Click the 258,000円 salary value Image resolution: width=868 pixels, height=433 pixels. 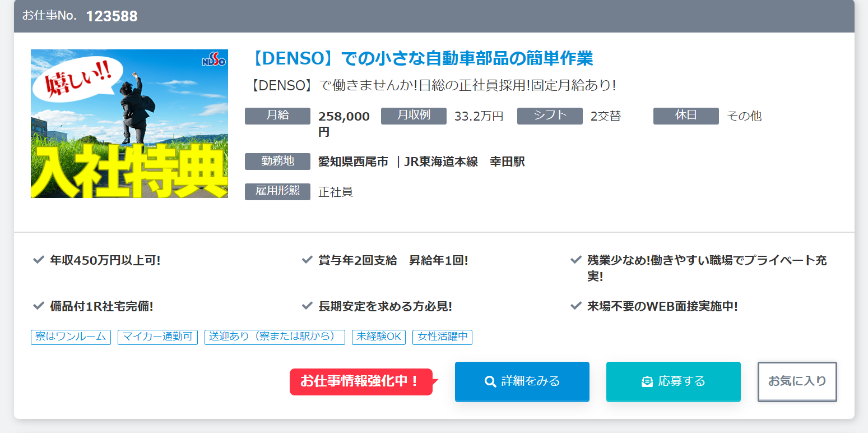[x=344, y=124]
